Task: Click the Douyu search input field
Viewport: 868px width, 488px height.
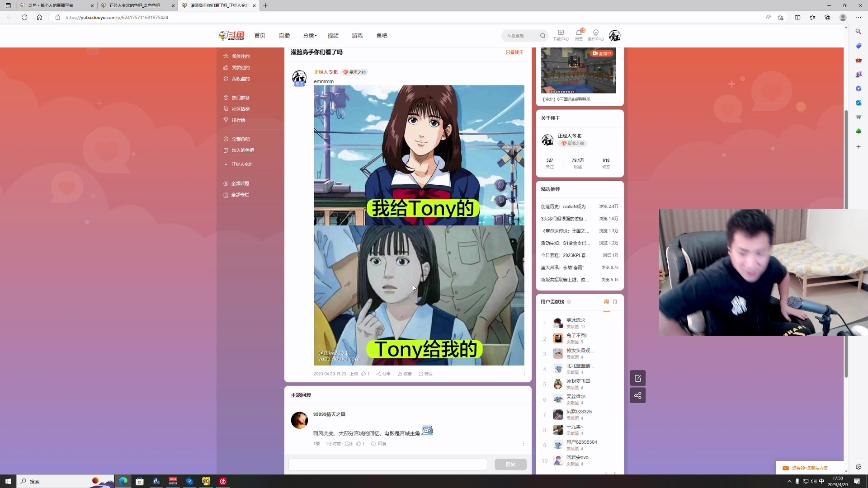Action: click(521, 36)
